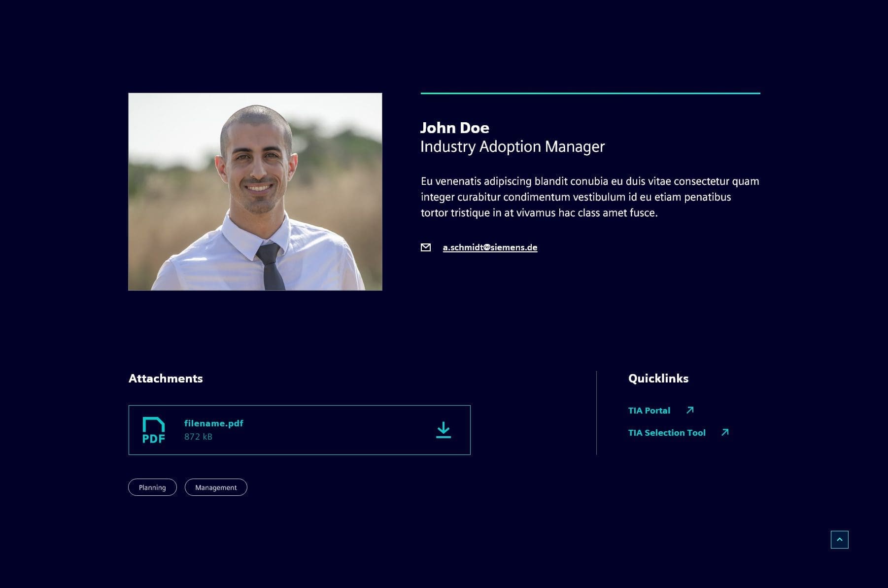This screenshot has width=888, height=588.
Task: Click the Industry Adoption Manager title
Action: pos(512,147)
